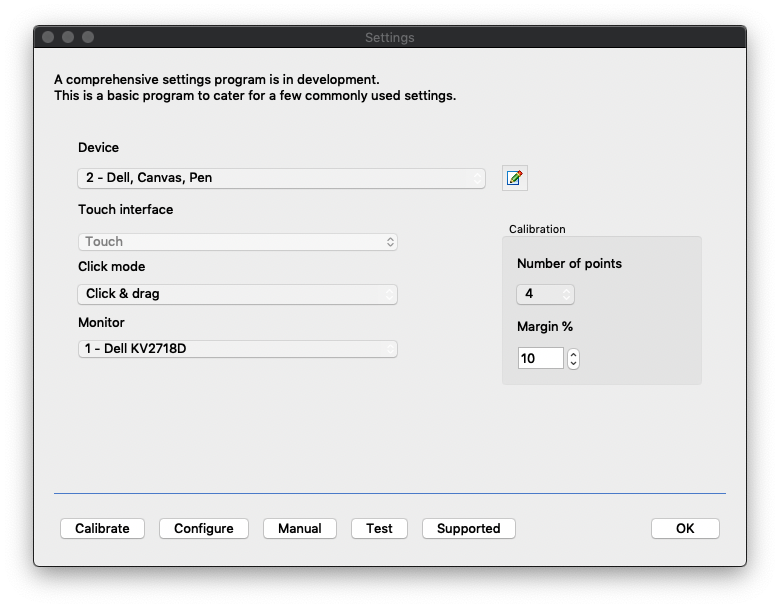Click the Configure button
This screenshot has height=608, width=780.
(204, 528)
